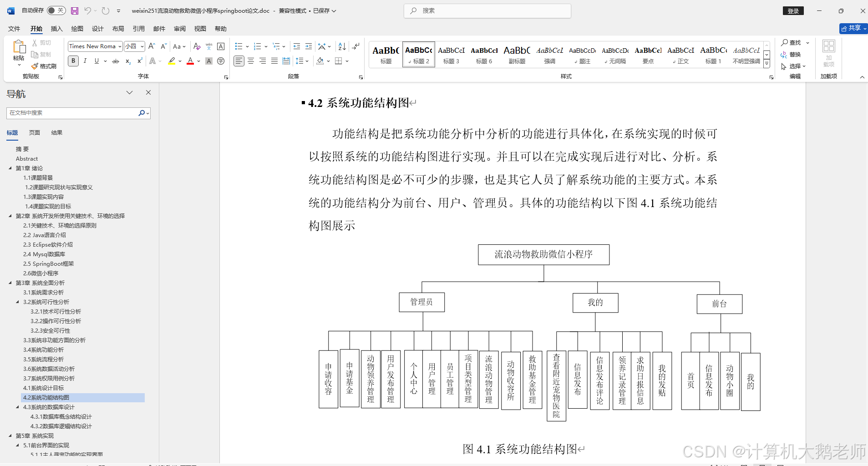Collapse the 第1章 绪论 heading
The image size is (868, 466).
[x=10, y=168]
